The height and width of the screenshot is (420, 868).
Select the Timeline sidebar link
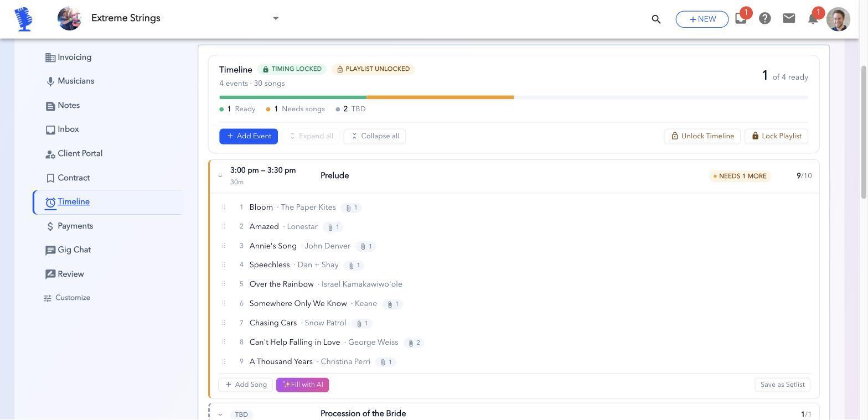point(74,202)
